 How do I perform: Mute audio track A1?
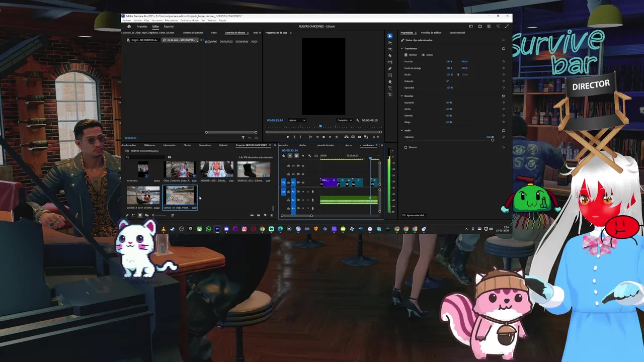tap(303, 192)
